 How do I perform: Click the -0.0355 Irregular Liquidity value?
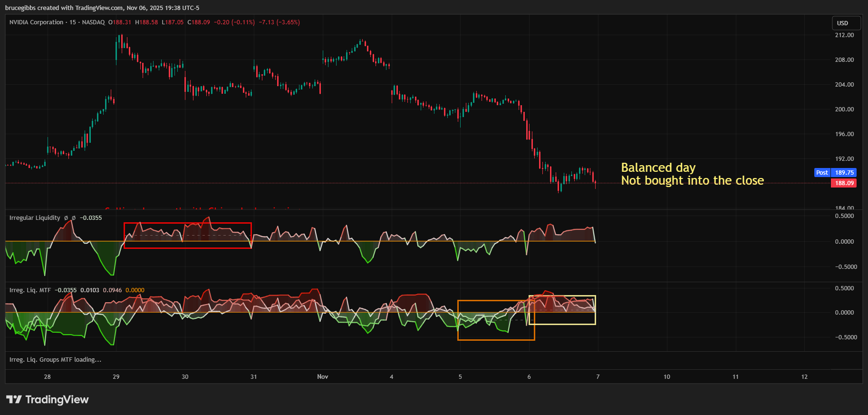point(91,218)
